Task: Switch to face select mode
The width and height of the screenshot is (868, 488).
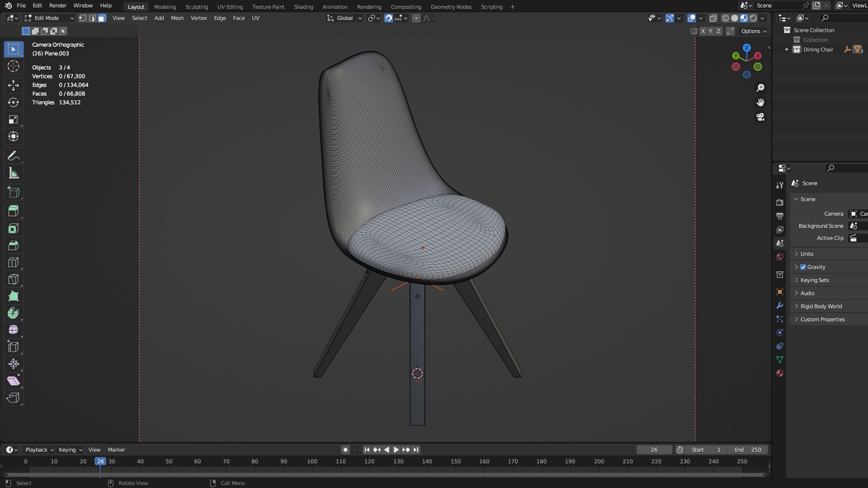Action: coord(102,18)
